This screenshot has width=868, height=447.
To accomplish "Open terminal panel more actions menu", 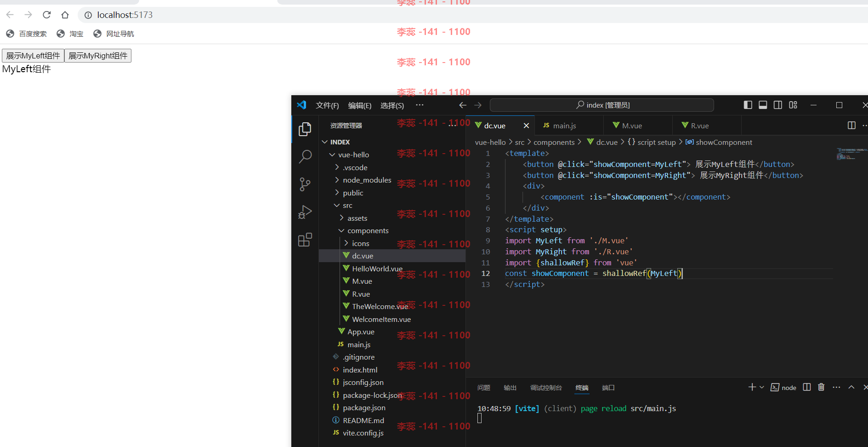I will point(836,387).
